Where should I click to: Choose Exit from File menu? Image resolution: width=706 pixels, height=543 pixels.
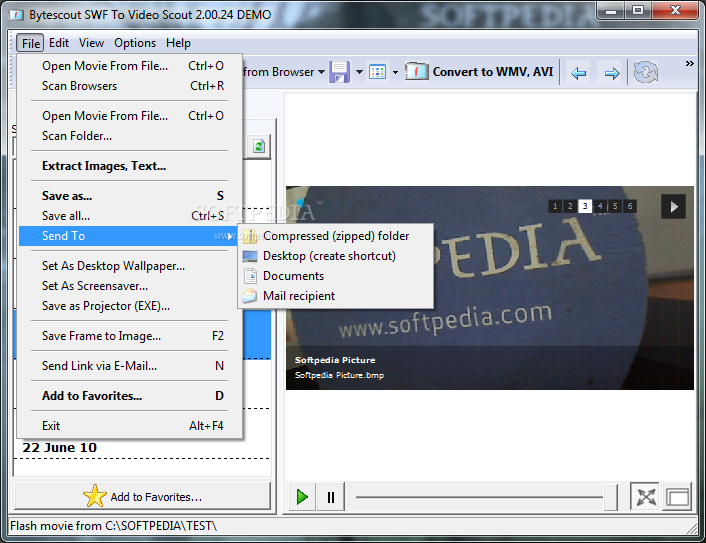pos(130,425)
